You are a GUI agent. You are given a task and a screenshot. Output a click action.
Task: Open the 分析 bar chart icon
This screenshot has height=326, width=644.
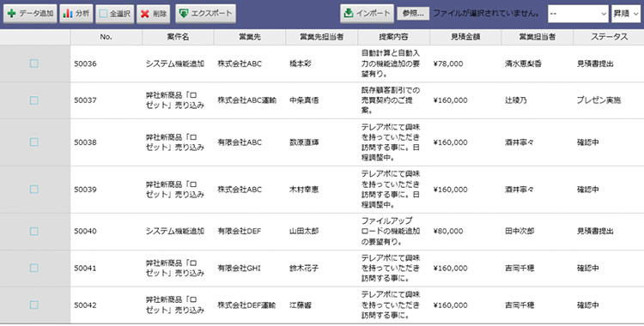(67, 14)
